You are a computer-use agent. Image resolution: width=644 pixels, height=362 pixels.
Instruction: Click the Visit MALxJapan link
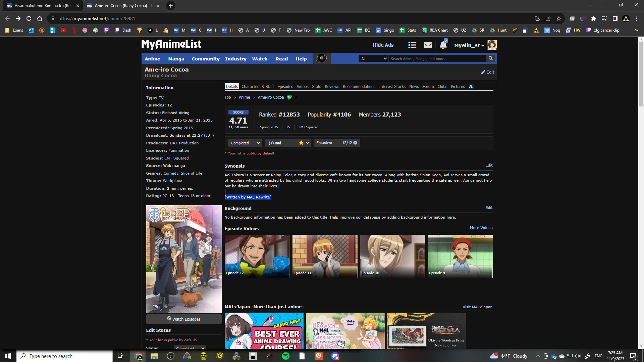click(x=478, y=307)
